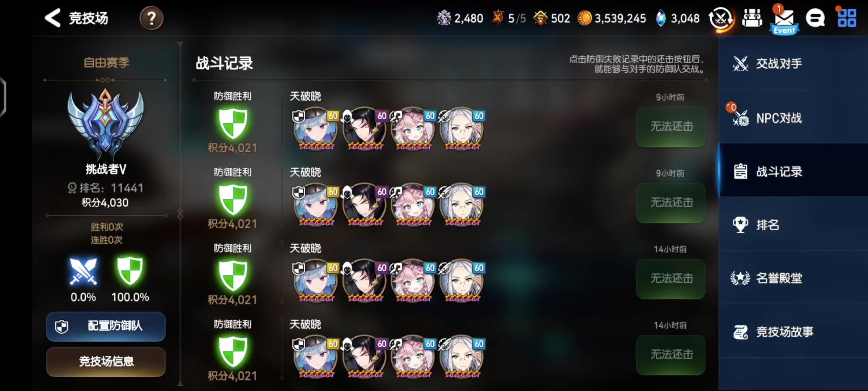The height and width of the screenshot is (391, 868).
Task: Go back using the arrow beside 竞技场
Action: (x=53, y=18)
